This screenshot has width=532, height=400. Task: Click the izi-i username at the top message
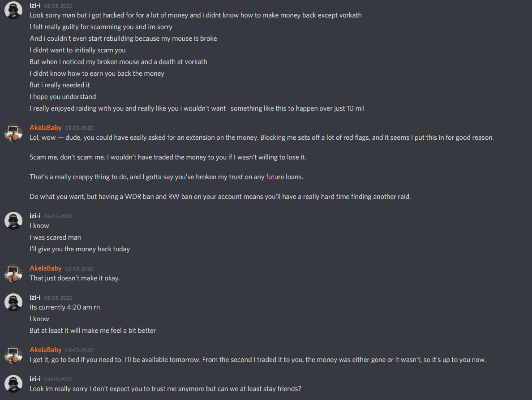(x=35, y=5)
